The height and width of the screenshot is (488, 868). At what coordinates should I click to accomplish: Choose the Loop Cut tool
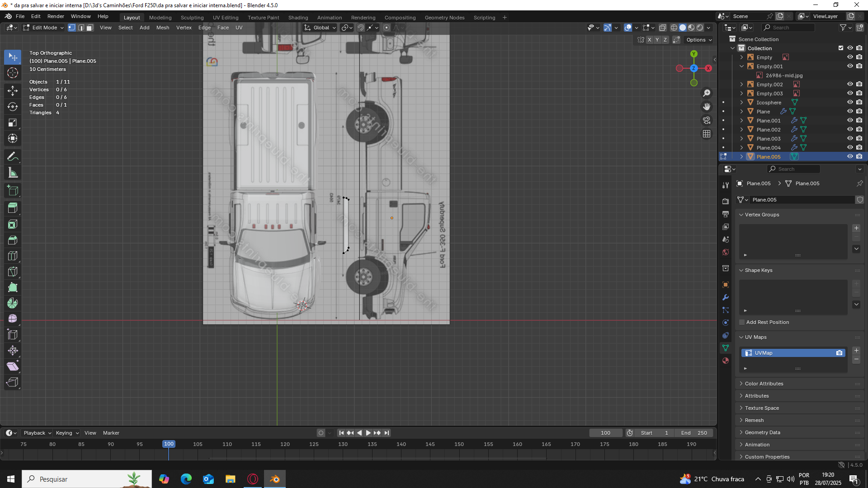click(13, 256)
